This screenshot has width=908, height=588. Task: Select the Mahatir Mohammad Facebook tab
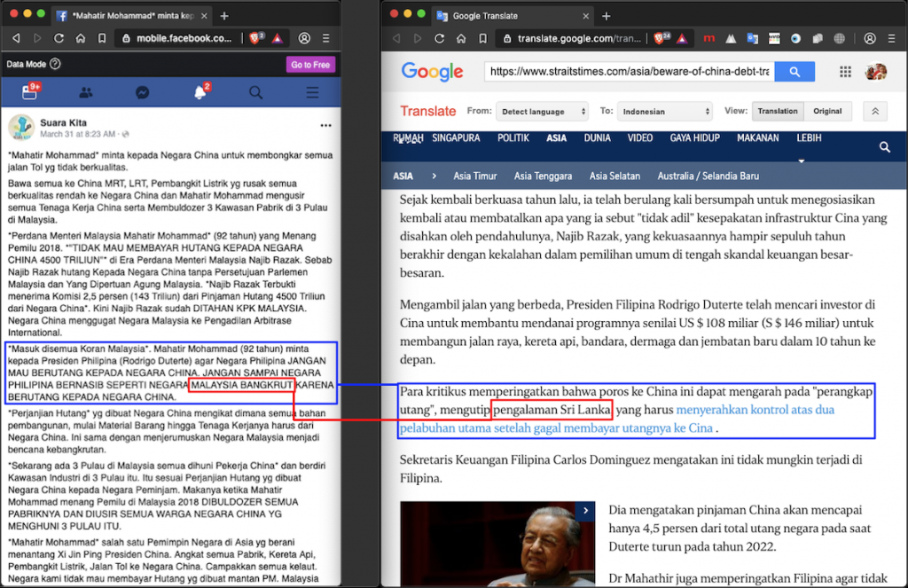[131, 16]
